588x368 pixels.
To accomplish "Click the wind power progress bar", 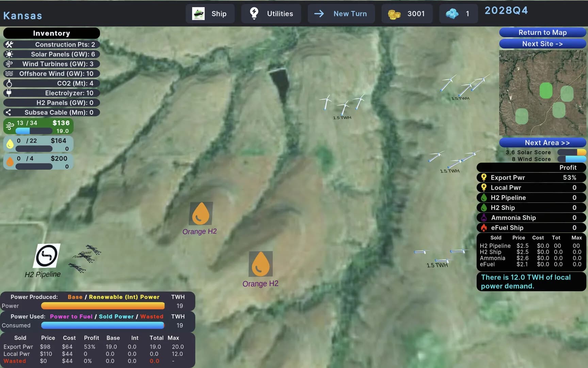I will (34, 131).
